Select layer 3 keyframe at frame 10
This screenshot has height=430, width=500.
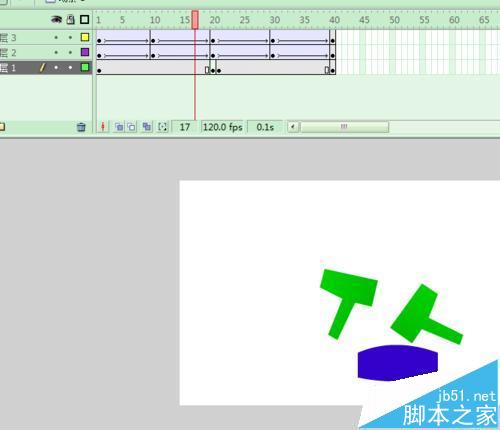[153, 41]
